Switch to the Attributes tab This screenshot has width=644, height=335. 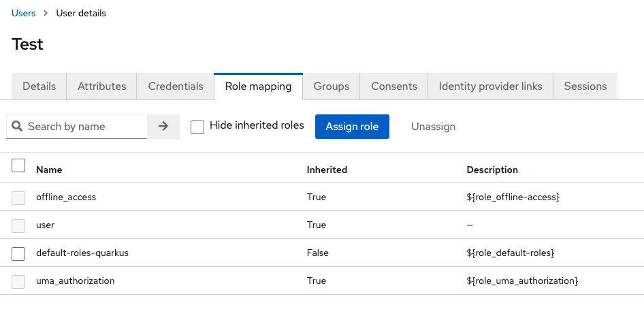[101, 86]
